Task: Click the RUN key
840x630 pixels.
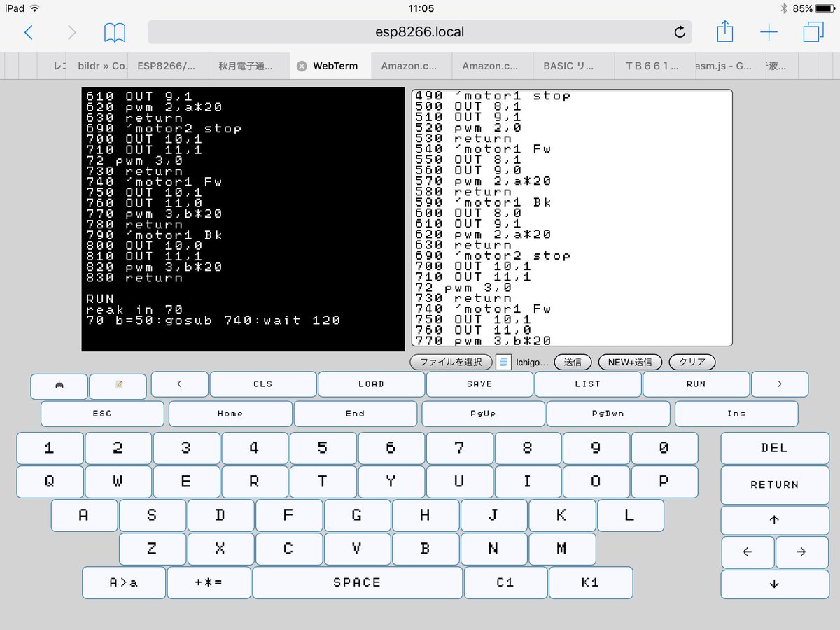Action: point(696,384)
